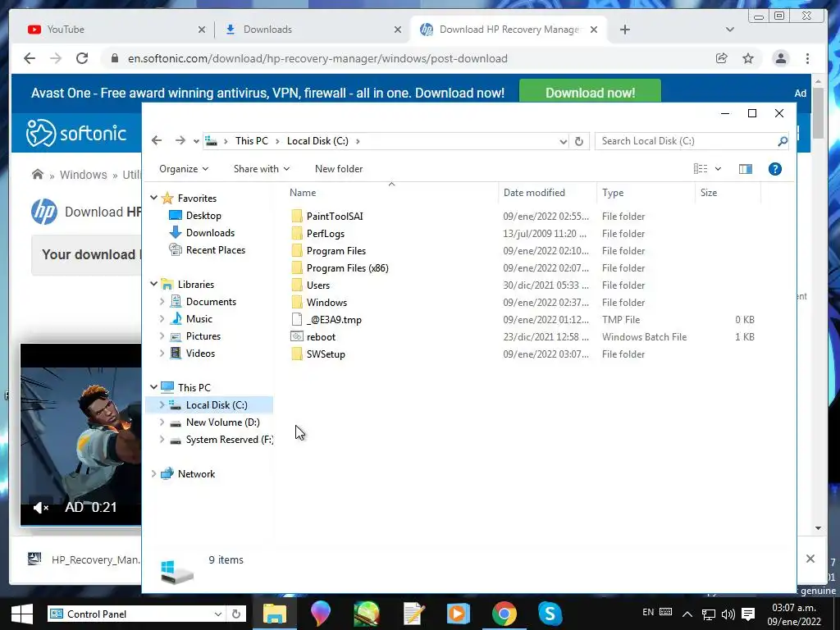Click This PC in address breadcrumb
Screen dimensions: 840x630
pyautogui.click(x=251, y=141)
